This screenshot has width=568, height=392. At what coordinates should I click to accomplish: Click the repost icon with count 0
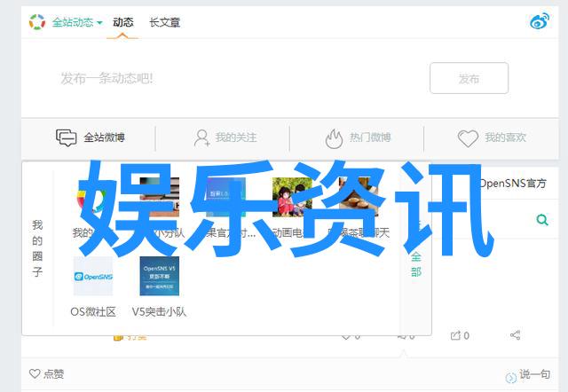[455, 335]
